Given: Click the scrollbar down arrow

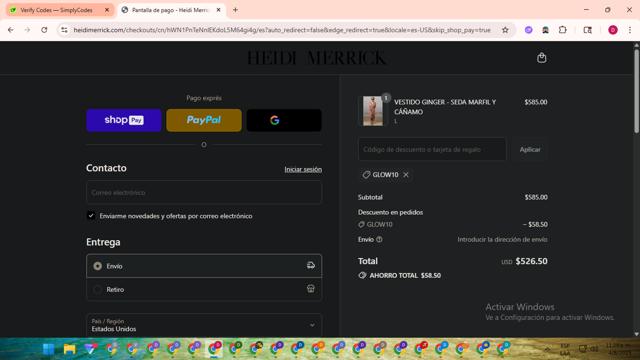Looking at the screenshot, I should click(x=636, y=334).
